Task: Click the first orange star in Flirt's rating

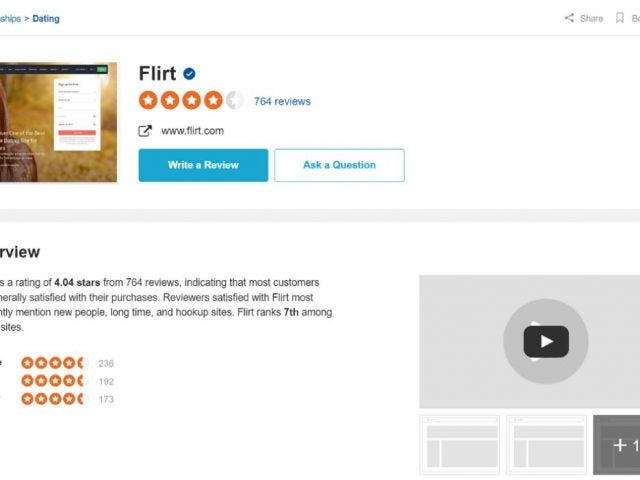Action: click(x=148, y=100)
